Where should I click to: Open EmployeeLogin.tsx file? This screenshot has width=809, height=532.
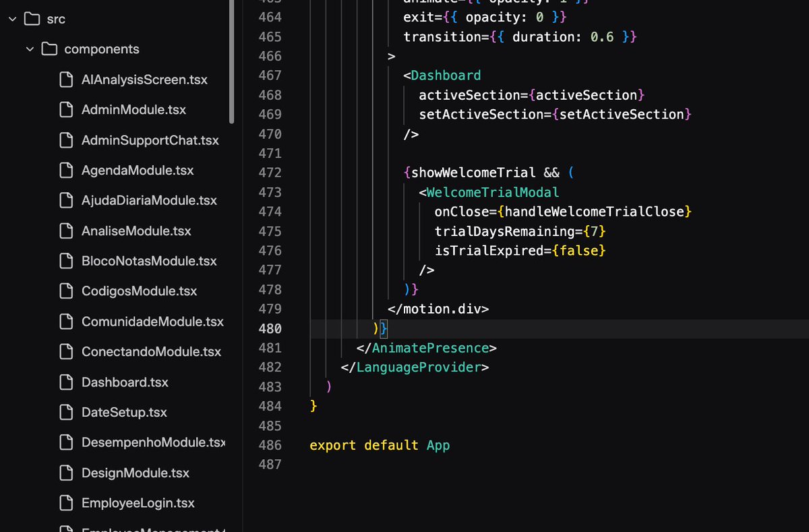138,503
